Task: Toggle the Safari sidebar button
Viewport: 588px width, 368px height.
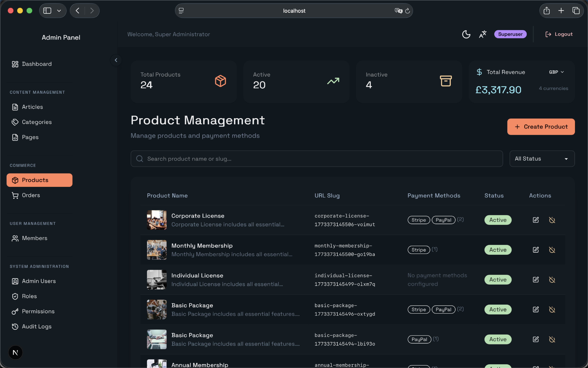Action: point(47,11)
